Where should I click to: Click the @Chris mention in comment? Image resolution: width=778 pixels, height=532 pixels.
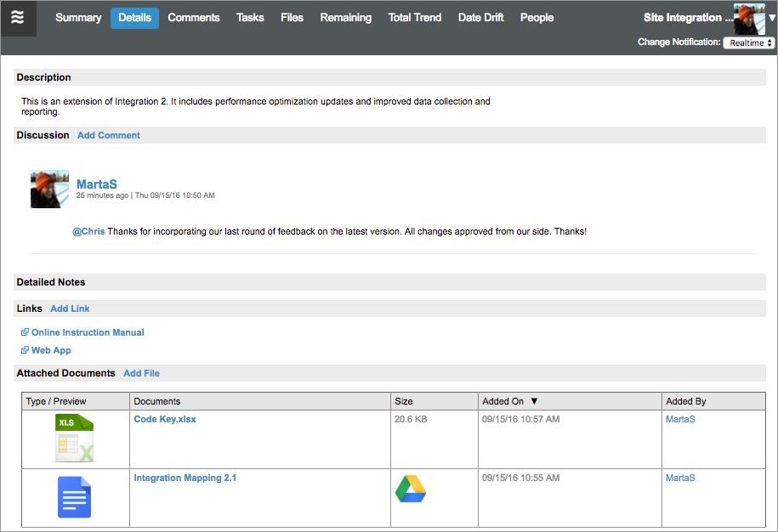click(88, 231)
